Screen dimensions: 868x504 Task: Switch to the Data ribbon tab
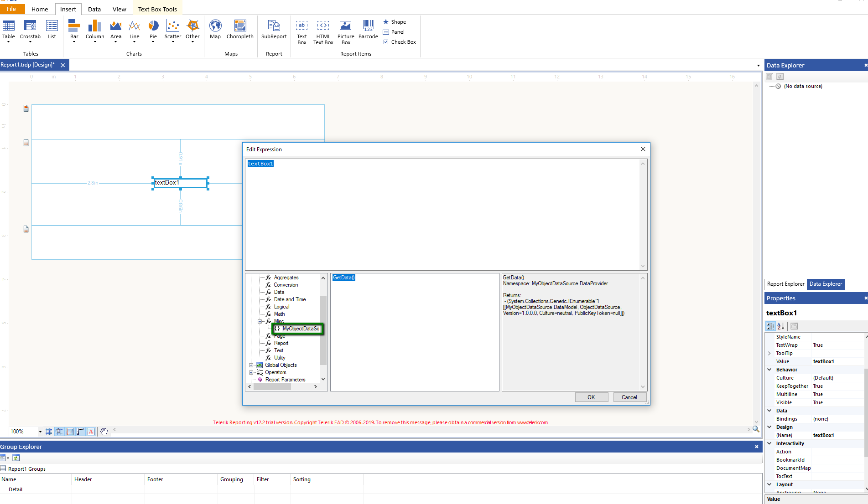94,9
